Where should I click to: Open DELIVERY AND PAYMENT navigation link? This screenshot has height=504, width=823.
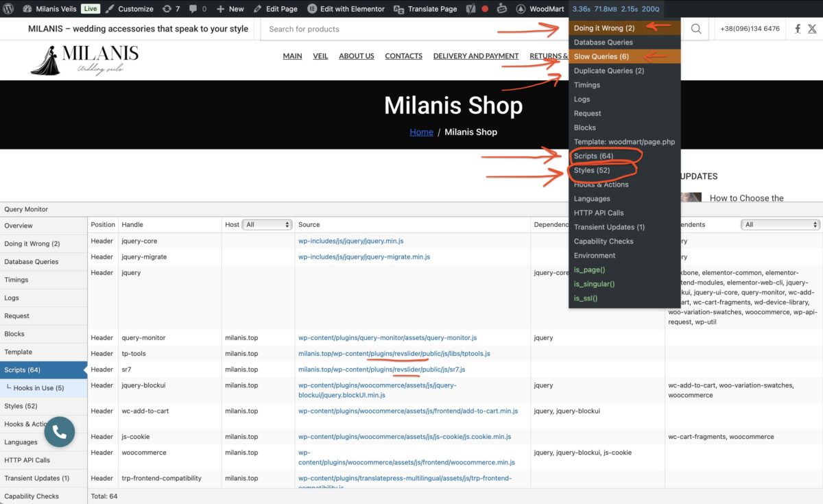476,56
